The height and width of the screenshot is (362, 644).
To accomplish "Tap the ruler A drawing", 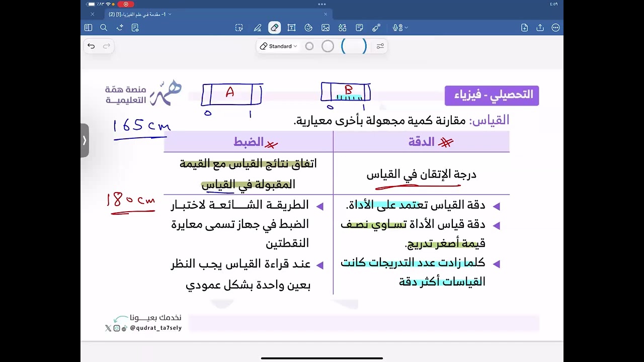I will [232, 95].
